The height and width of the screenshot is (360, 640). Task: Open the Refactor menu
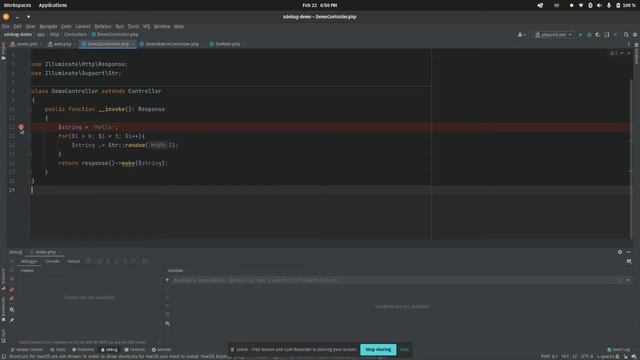click(102, 27)
